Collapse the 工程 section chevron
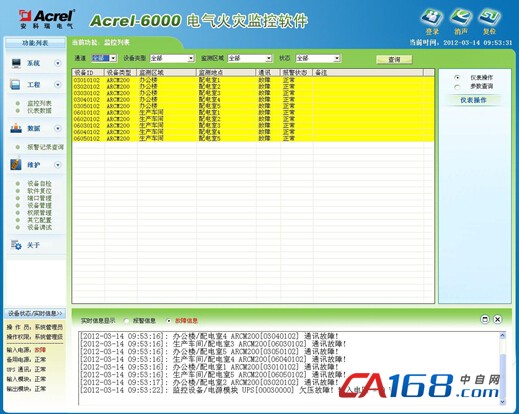This screenshot has width=519, height=414. (58, 85)
